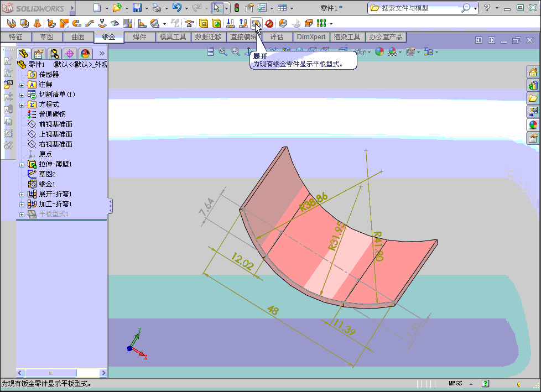Toggle the No Bends tool
The height and width of the screenshot is (392, 541).
269,23
